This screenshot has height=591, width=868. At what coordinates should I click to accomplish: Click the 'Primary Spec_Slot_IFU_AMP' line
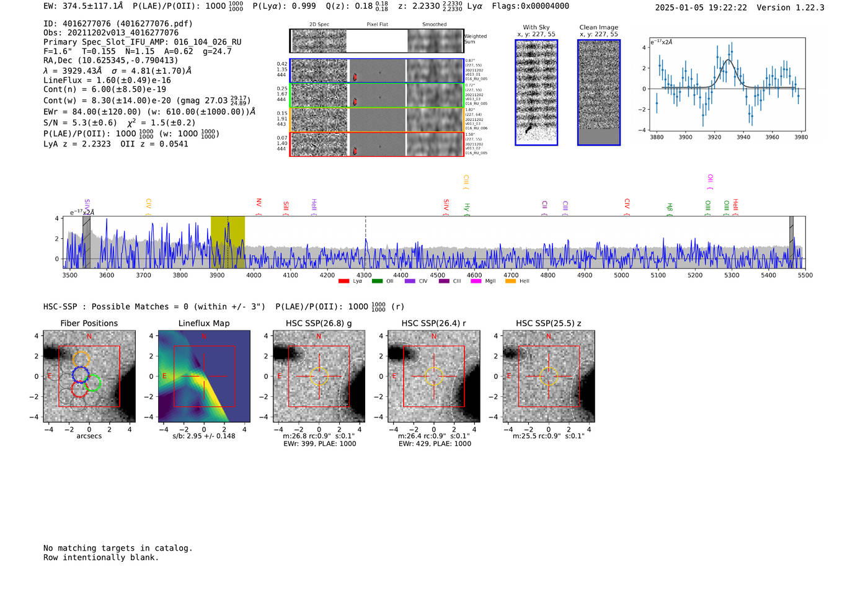pos(143,42)
